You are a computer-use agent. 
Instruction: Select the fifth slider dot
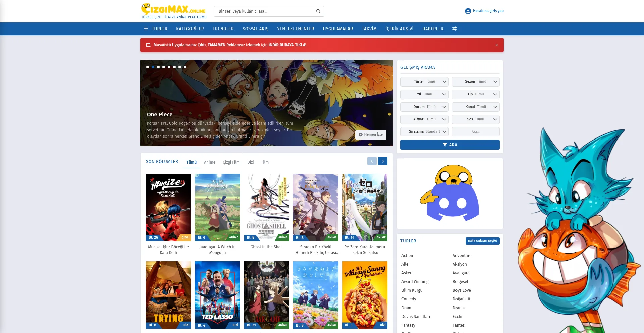click(x=169, y=67)
